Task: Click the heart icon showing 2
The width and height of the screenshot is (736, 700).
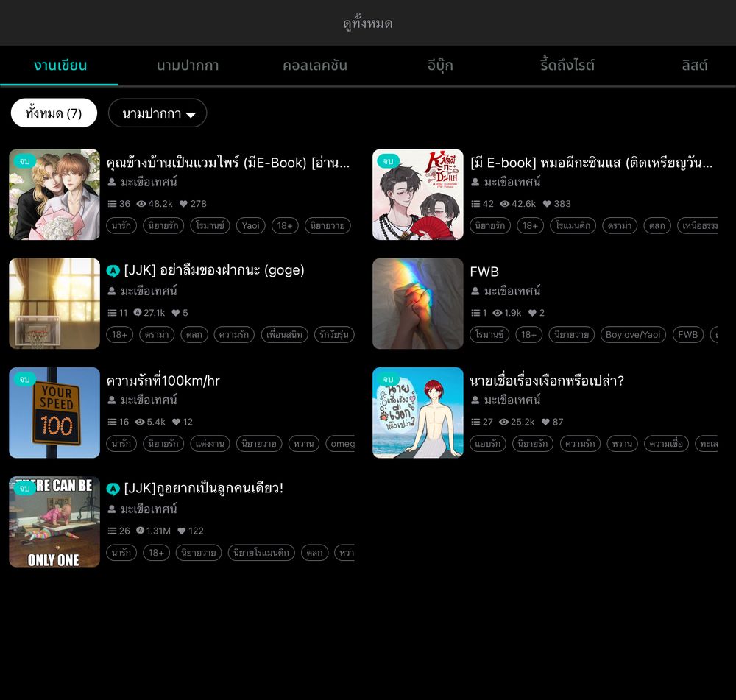Action: click(532, 313)
